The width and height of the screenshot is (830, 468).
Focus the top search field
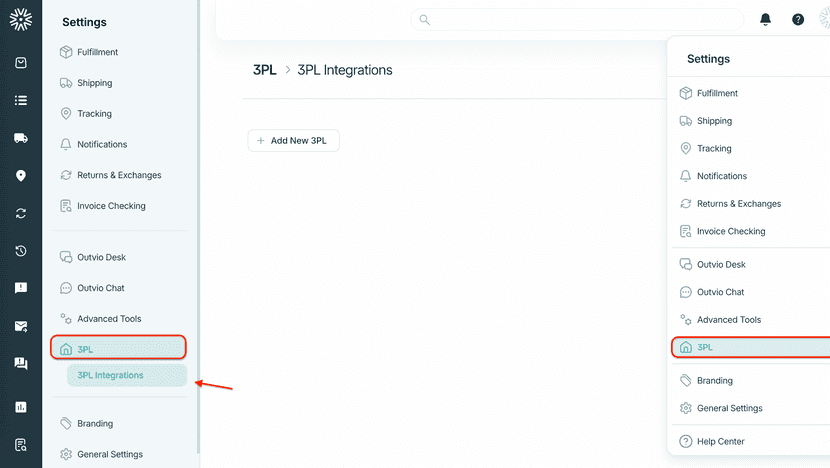click(577, 20)
